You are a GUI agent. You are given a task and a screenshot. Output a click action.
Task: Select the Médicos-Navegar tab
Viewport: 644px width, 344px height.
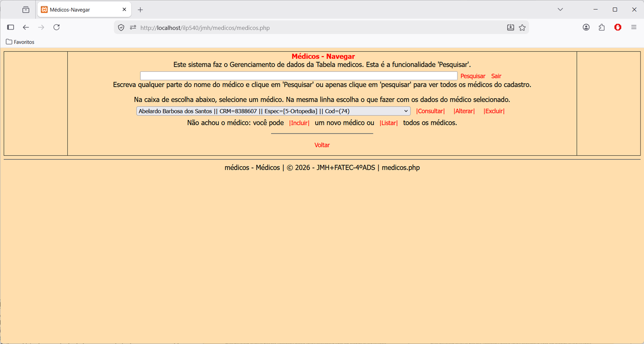[x=84, y=9]
